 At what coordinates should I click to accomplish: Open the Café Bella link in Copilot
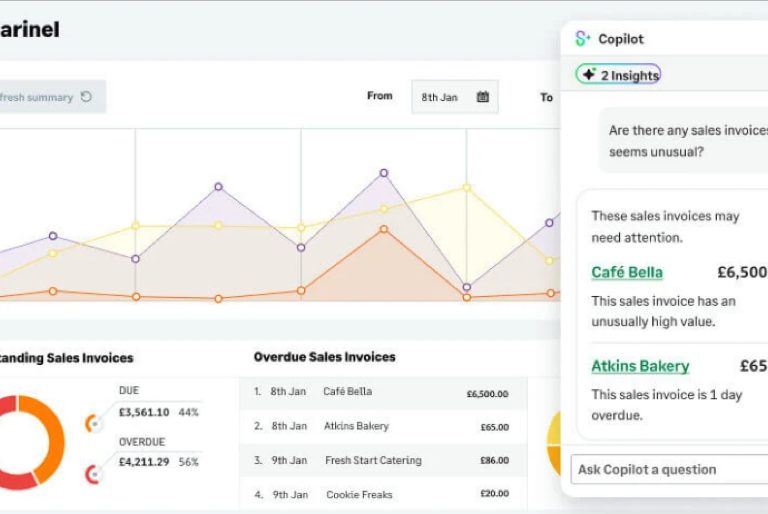627,272
